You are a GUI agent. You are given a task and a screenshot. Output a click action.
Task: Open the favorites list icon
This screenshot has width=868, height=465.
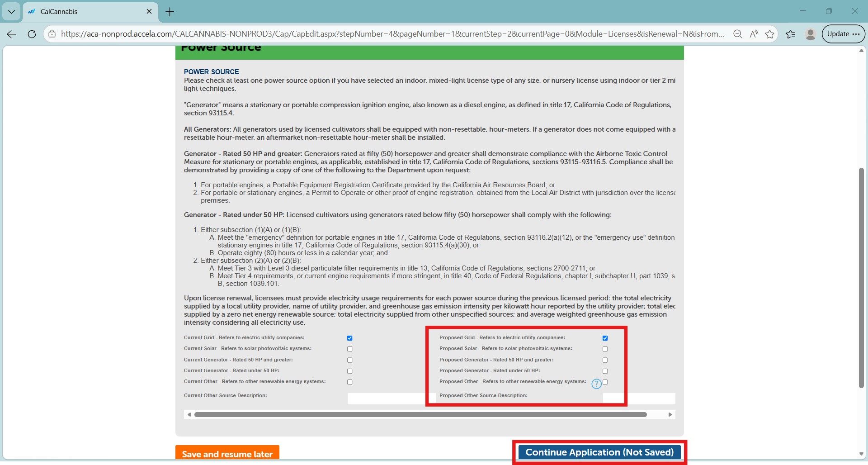(x=791, y=34)
